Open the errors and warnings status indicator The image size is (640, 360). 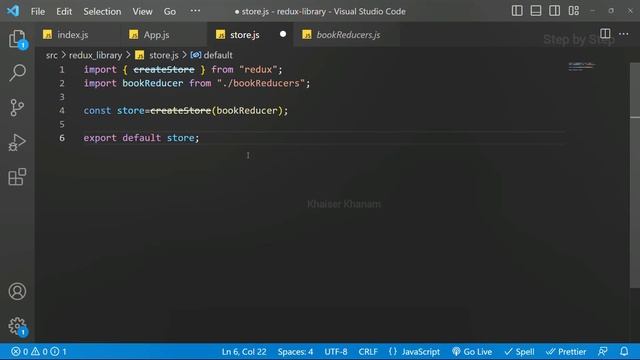tap(39, 351)
